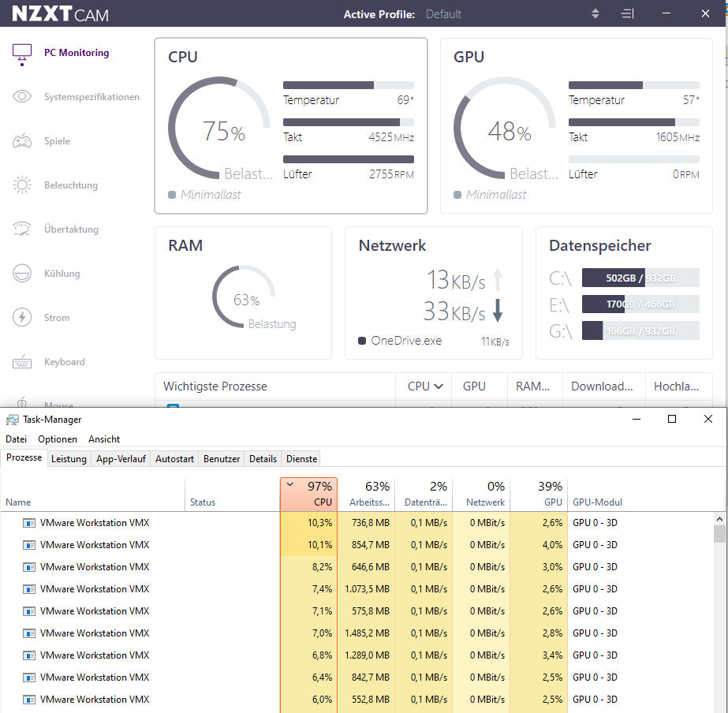Sort Wichtigste Prozesse by CPU column
This screenshot has height=713, width=728.
pos(424,386)
